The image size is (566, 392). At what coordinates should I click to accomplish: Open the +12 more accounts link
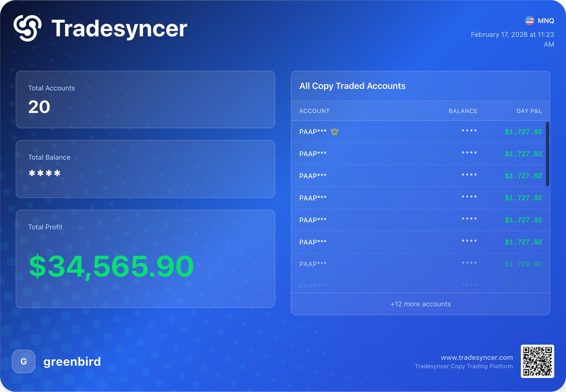[x=421, y=304]
